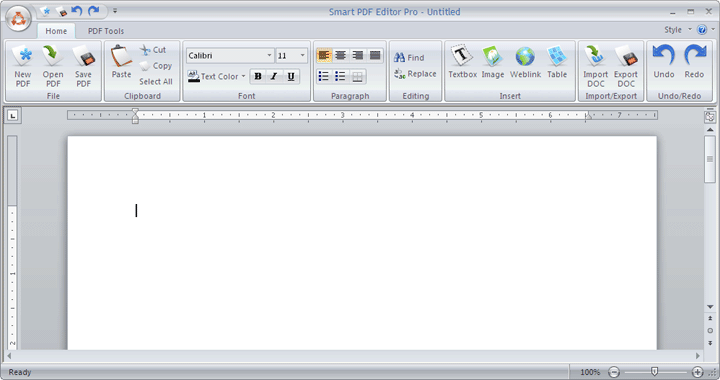Toggle the first bulleted list button

[324, 76]
